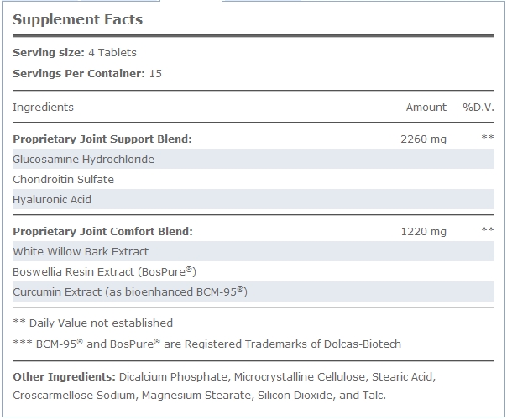Click Proprietary Joint Comfort Blend title
The width and height of the screenshot is (507, 420).
pyautogui.click(x=102, y=231)
